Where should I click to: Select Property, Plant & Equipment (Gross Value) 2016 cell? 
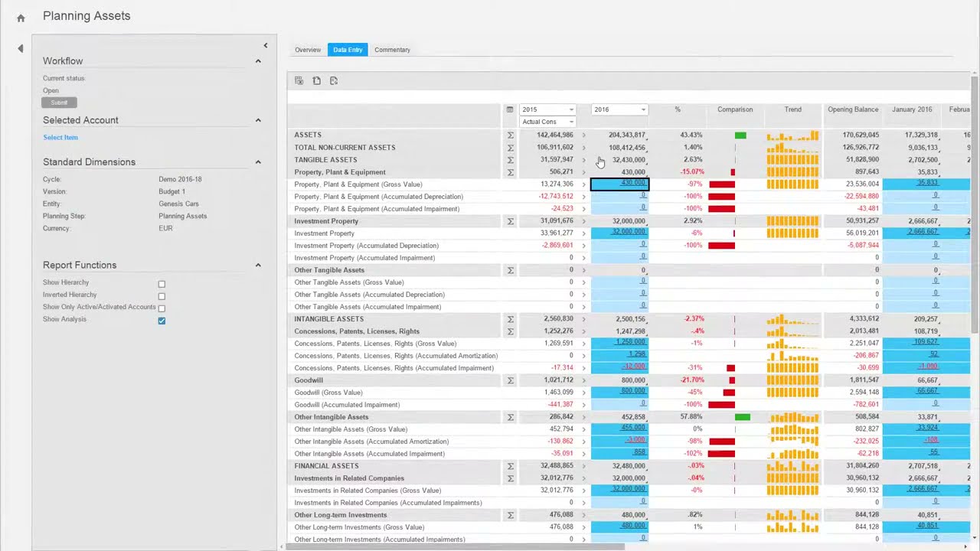[x=620, y=184]
